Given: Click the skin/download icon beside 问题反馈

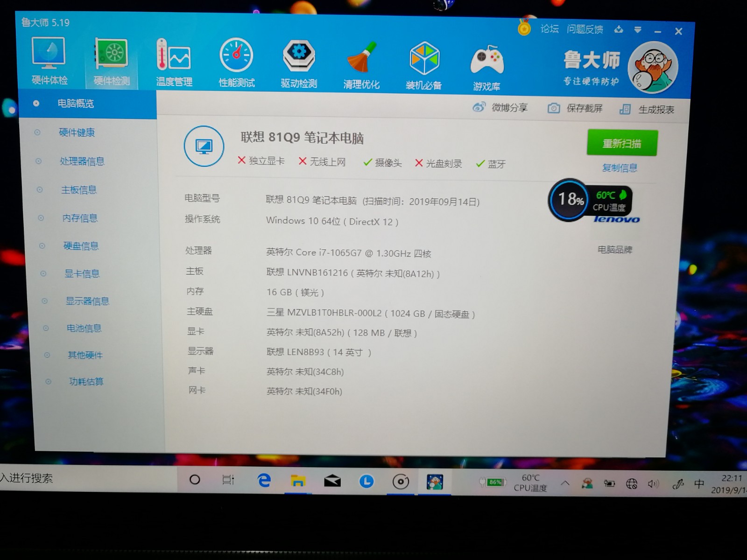Looking at the screenshot, I should pos(619,29).
